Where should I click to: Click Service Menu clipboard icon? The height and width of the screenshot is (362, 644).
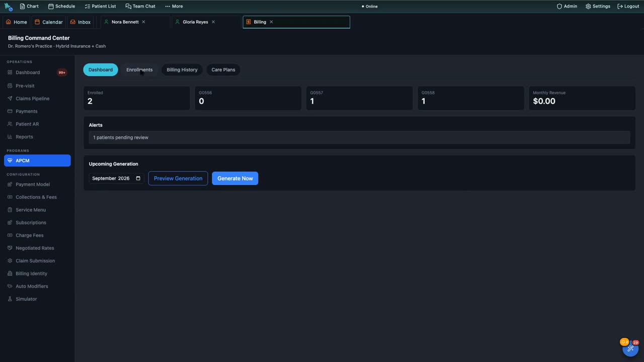coord(10,210)
